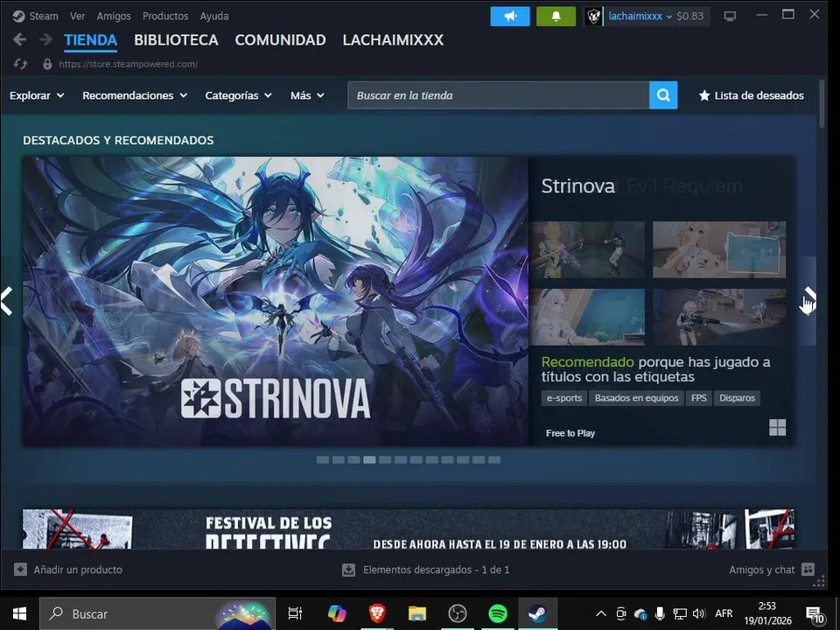Open OBS Studio from the taskbar

(x=458, y=613)
